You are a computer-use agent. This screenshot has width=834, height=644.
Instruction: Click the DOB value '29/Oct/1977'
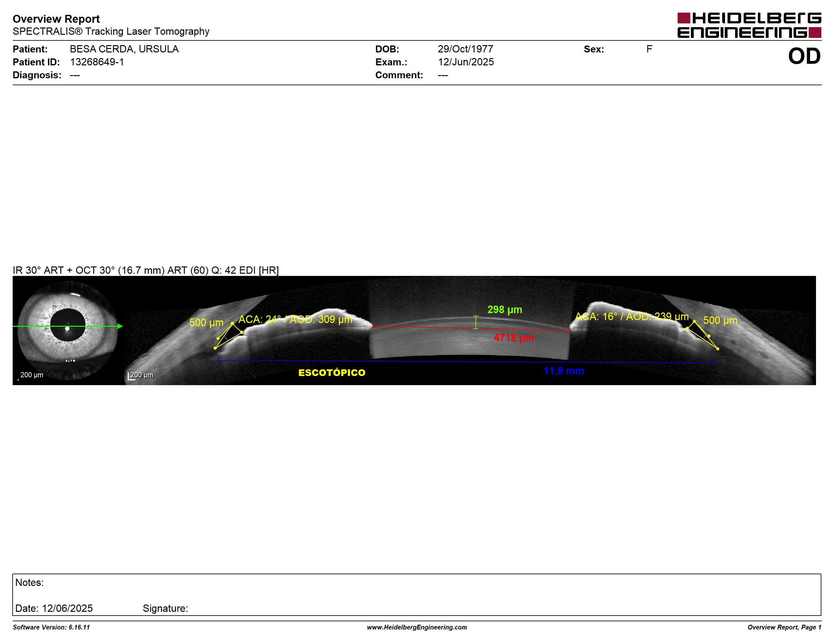(465, 49)
